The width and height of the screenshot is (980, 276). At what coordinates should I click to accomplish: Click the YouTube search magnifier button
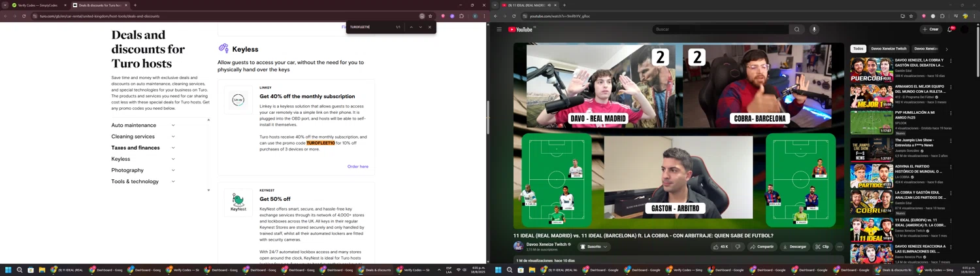(796, 29)
